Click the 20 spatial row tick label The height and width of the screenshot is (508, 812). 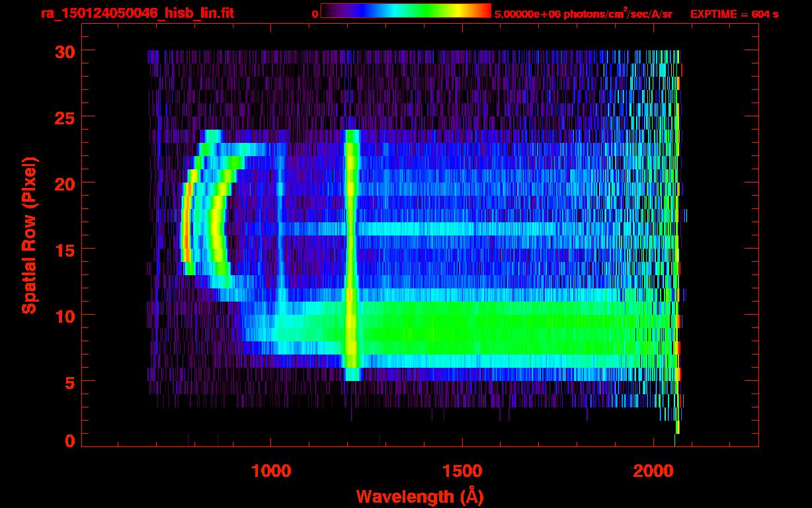pyautogui.click(x=65, y=183)
